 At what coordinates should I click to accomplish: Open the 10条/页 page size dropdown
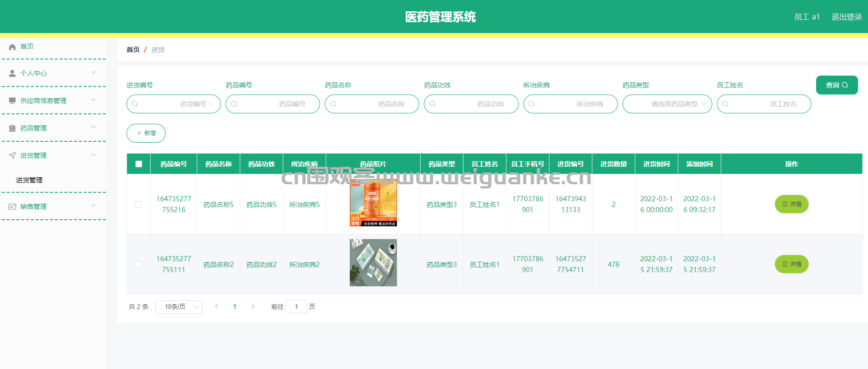pyautogui.click(x=178, y=307)
